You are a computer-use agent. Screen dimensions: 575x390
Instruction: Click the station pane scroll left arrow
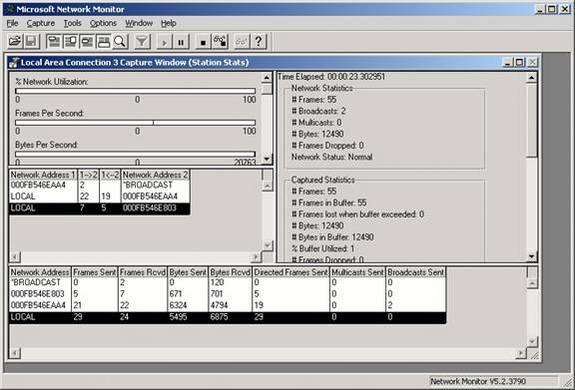click(x=15, y=353)
